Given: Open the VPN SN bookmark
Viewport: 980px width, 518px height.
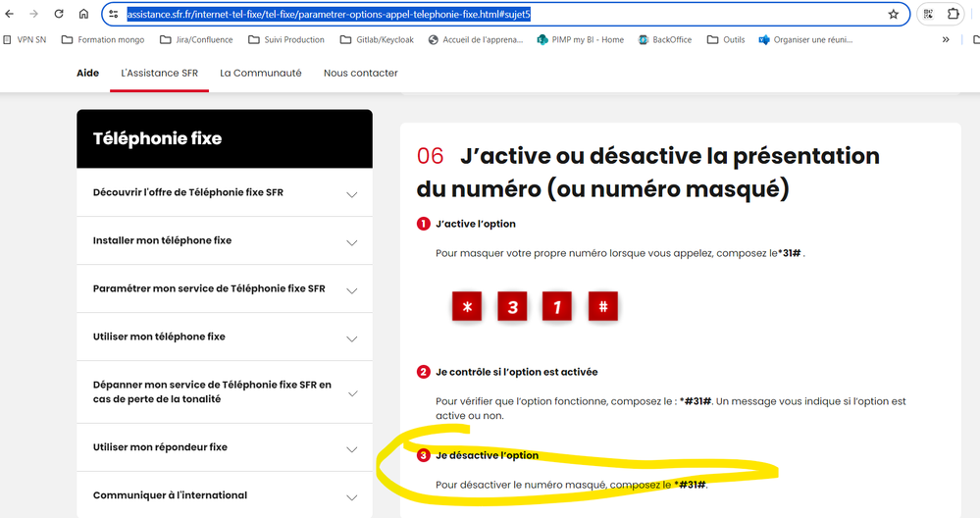Looking at the screenshot, I should click(25, 39).
